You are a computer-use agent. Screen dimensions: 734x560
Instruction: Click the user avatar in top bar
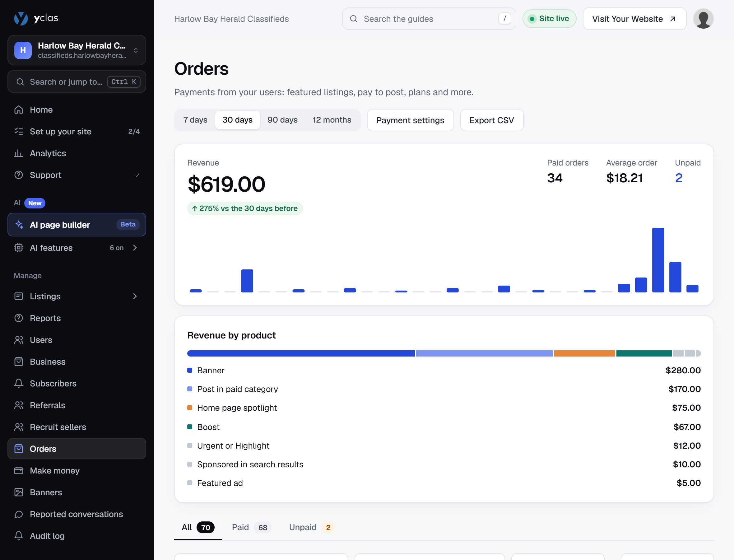click(703, 19)
